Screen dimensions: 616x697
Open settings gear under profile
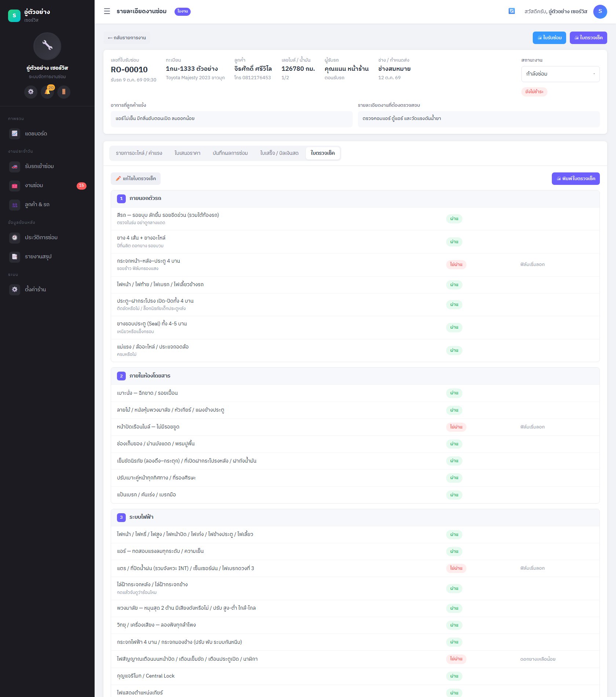pyautogui.click(x=31, y=92)
